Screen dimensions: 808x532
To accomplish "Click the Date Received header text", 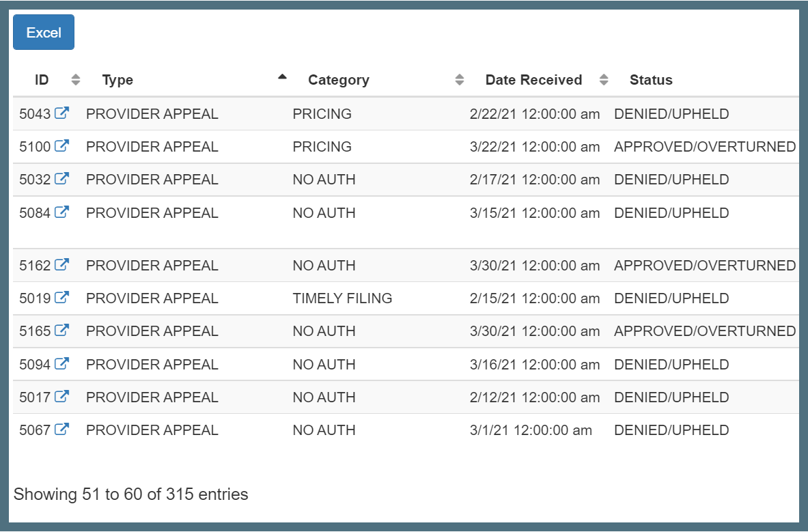I will 533,80.
